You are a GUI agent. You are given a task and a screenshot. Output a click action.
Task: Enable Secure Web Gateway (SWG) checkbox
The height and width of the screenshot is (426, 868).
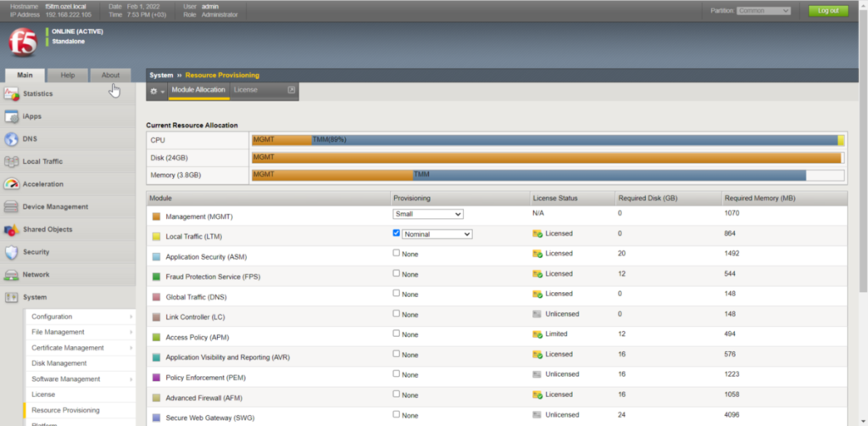point(397,414)
